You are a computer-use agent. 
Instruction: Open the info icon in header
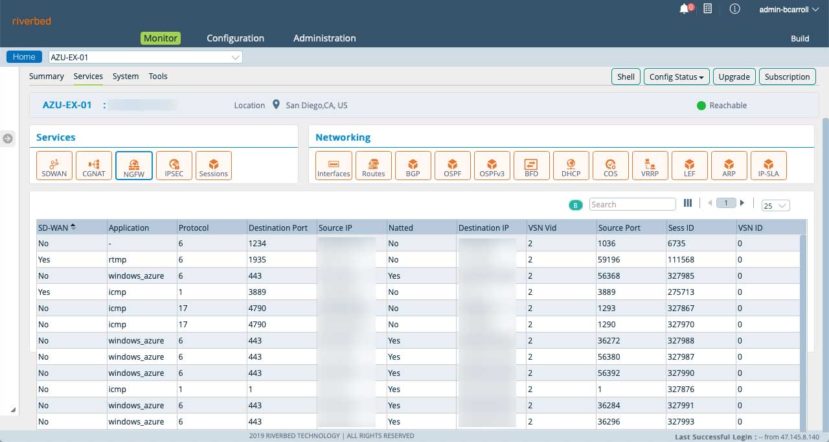coord(734,9)
